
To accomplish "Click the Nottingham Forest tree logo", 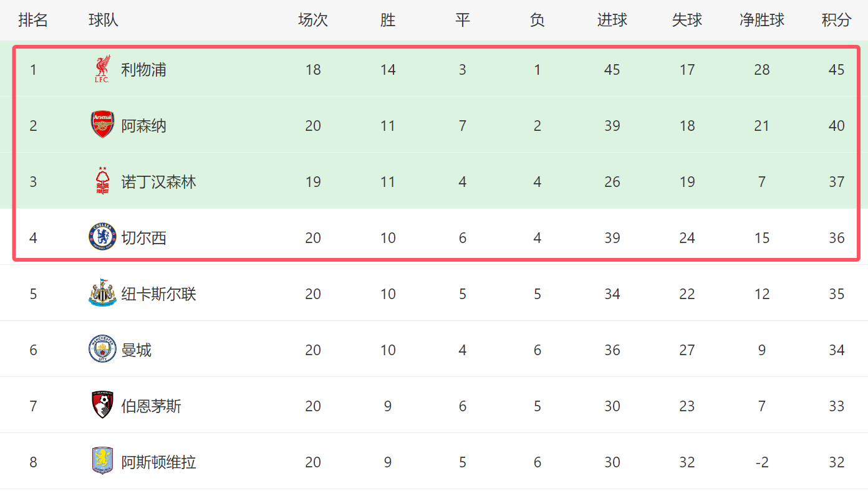I will tap(102, 181).
